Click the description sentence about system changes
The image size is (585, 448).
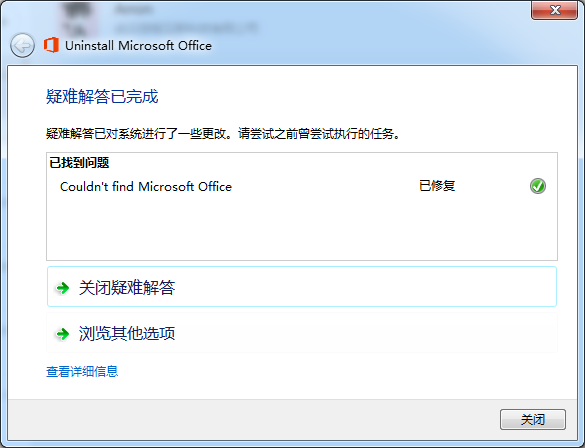pyautogui.click(x=223, y=134)
